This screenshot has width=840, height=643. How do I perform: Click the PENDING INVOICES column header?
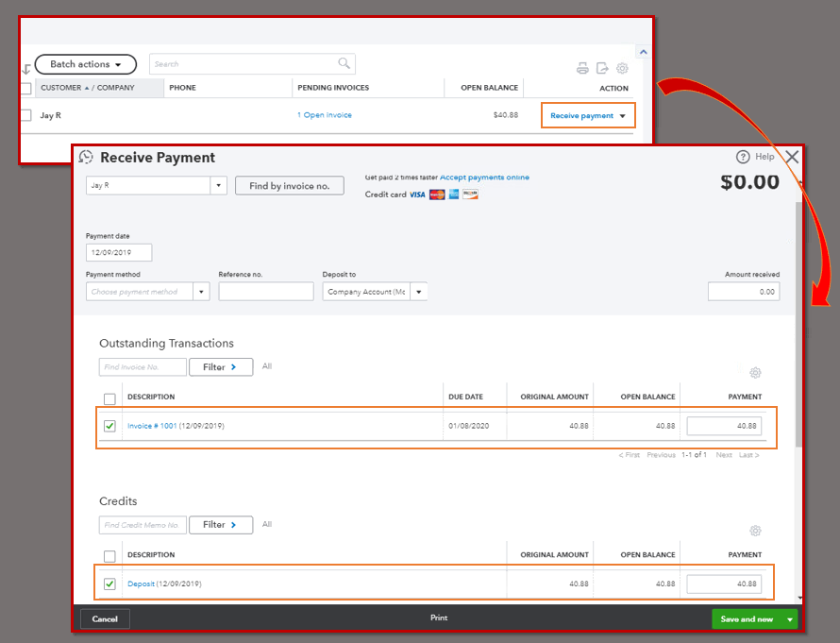tap(333, 88)
